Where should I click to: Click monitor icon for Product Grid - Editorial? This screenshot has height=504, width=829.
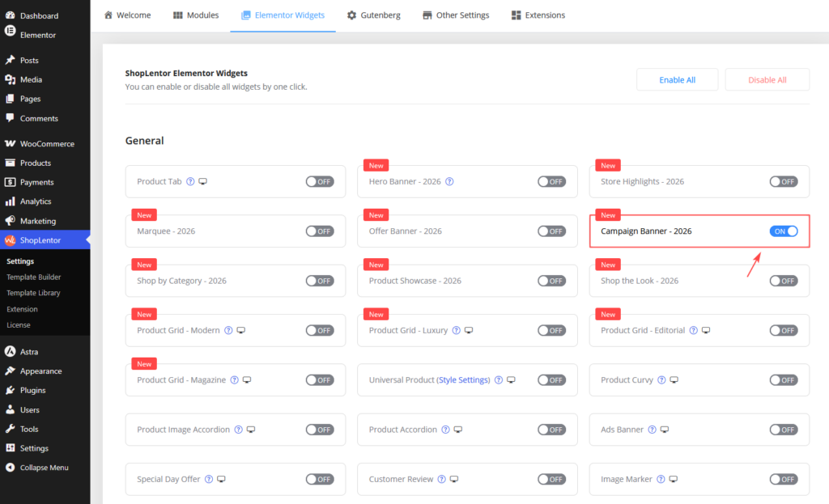706,330
